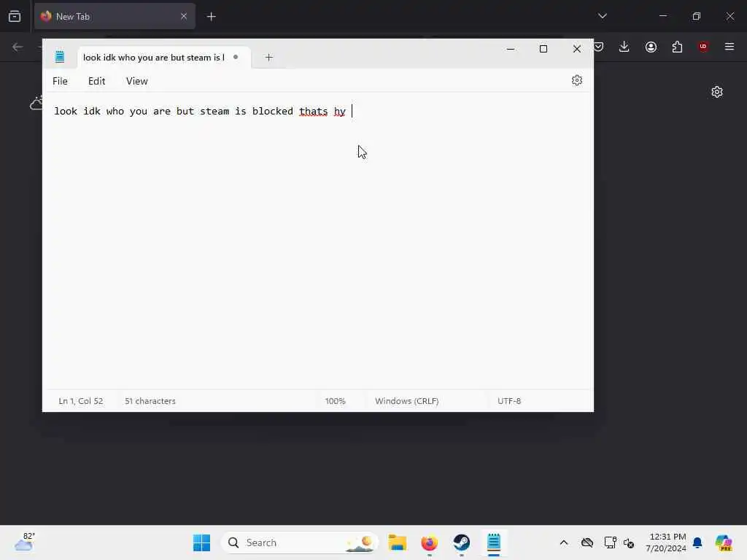The width and height of the screenshot is (747, 560).
Task: Click Notepad icon in the taskbar
Action: point(494,542)
